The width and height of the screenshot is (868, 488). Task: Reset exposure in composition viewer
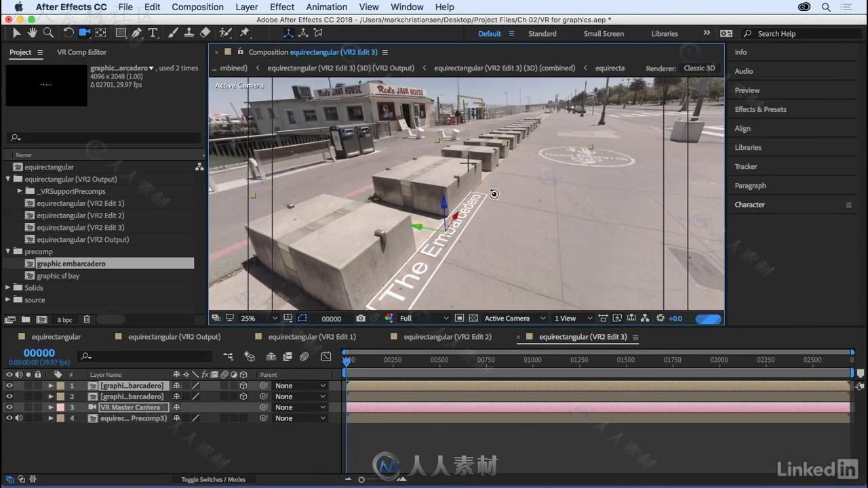point(660,319)
